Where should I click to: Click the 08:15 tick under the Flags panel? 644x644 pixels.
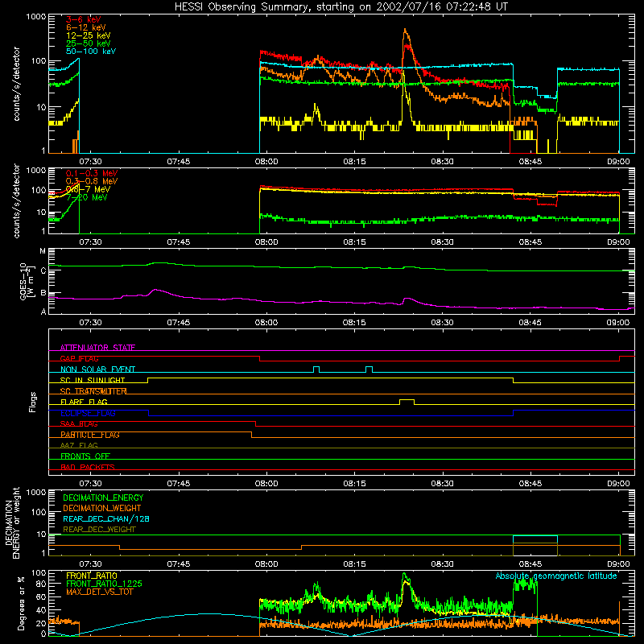(354, 484)
